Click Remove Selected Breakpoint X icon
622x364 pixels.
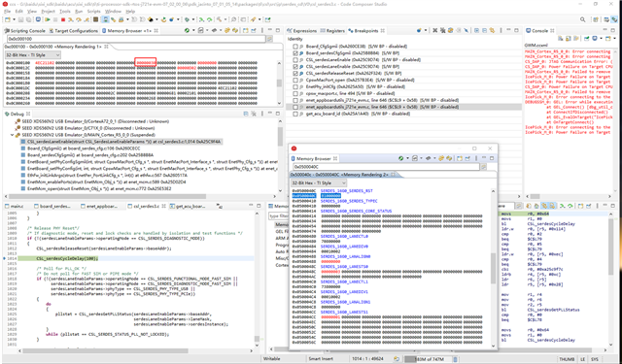click(x=434, y=30)
